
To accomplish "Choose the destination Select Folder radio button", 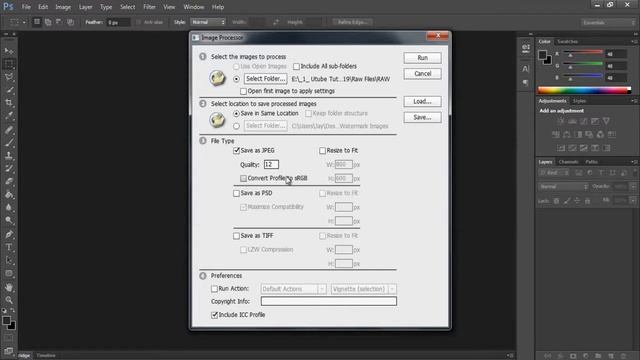I will (x=236, y=126).
